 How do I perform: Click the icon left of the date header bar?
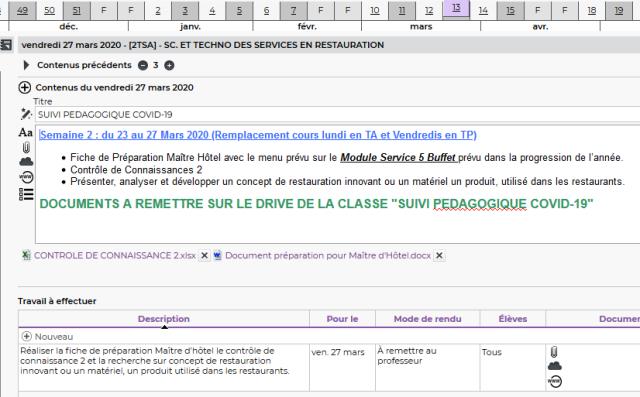6,44
